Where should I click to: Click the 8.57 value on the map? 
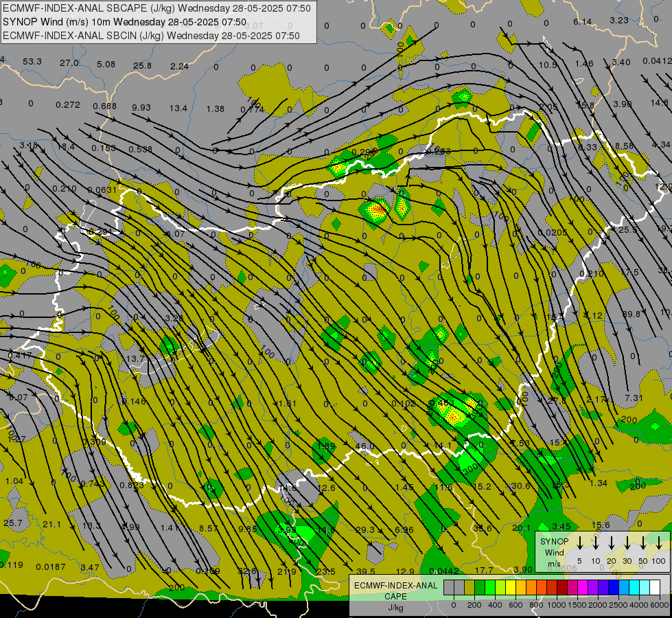coord(209,528)
